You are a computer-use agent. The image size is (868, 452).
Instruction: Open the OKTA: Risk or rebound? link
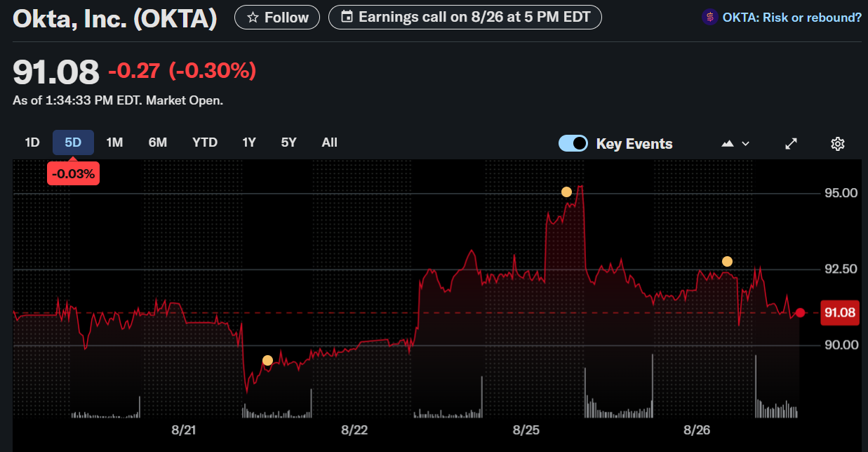point(792,17)
